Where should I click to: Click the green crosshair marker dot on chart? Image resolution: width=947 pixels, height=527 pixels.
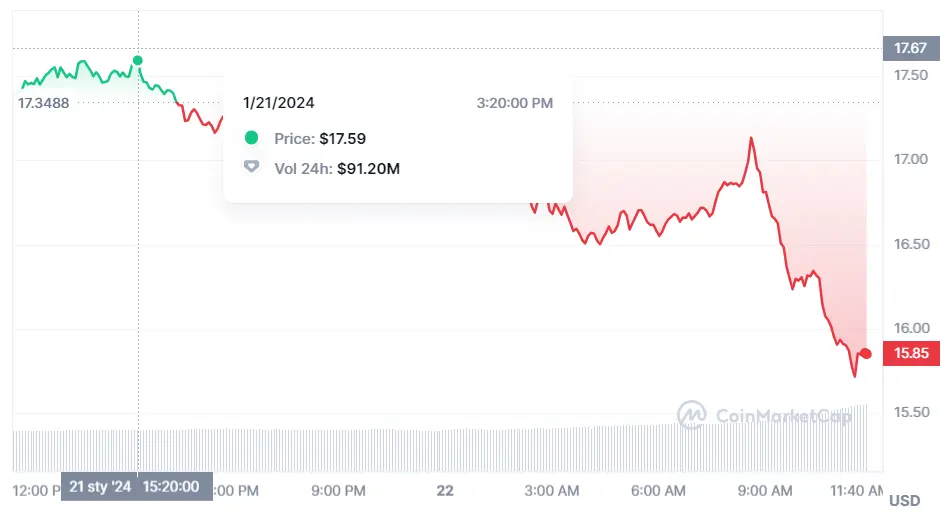(x=138, y=61)
